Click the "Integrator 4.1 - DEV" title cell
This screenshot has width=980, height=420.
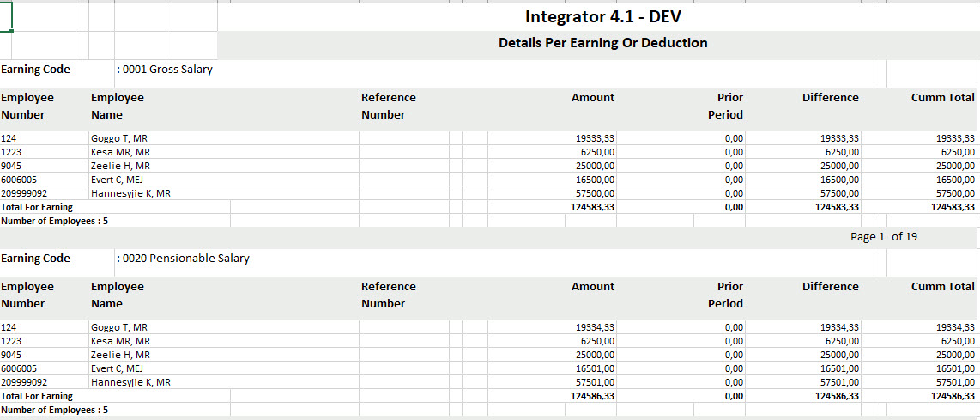click(x=602, y=17)
